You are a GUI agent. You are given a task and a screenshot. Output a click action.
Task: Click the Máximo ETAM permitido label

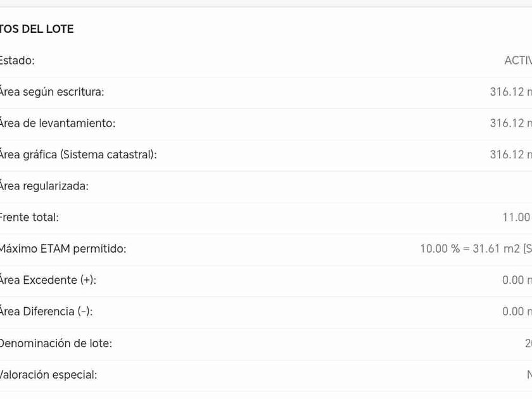63,249
